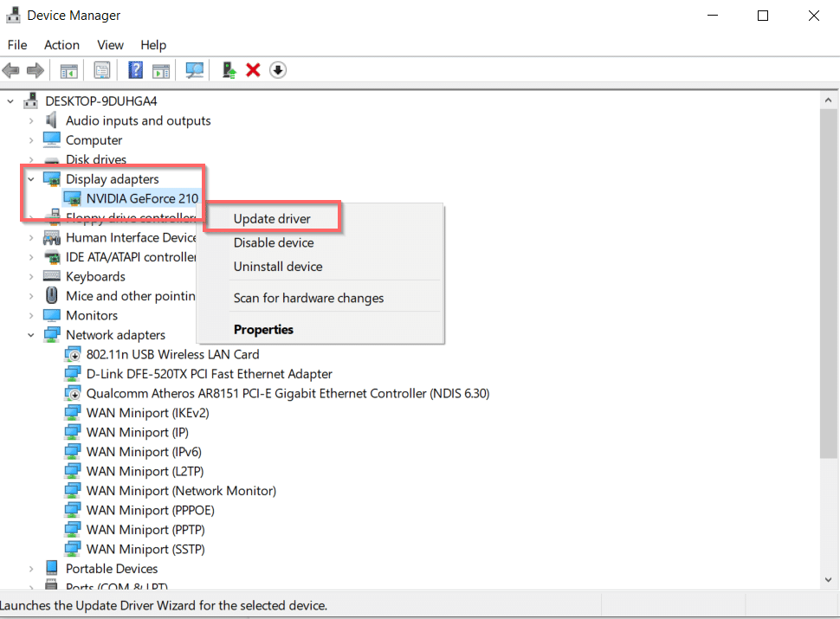The height and width of the screenshot is (619, 840).
Task: Click the scrollbar down arrow
Action: [827, 580]
